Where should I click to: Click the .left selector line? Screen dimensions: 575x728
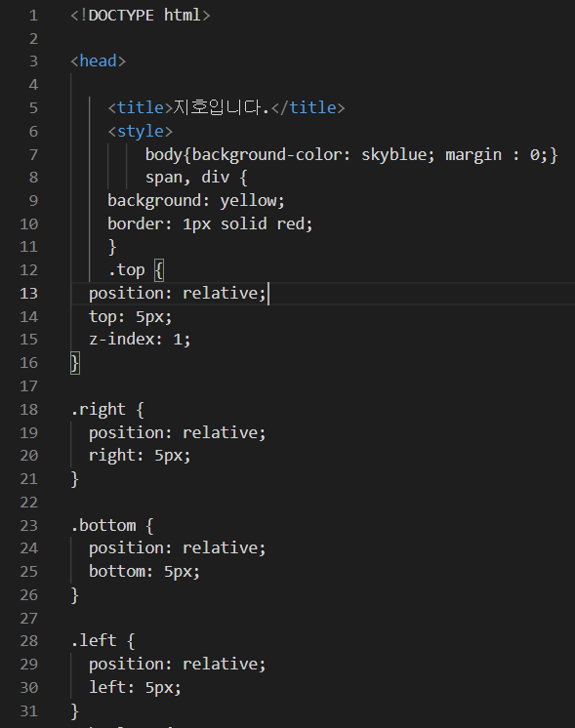(103, 641)
